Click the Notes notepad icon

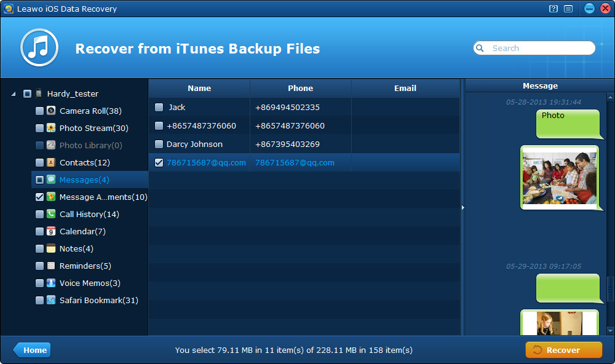coord(51,248)
